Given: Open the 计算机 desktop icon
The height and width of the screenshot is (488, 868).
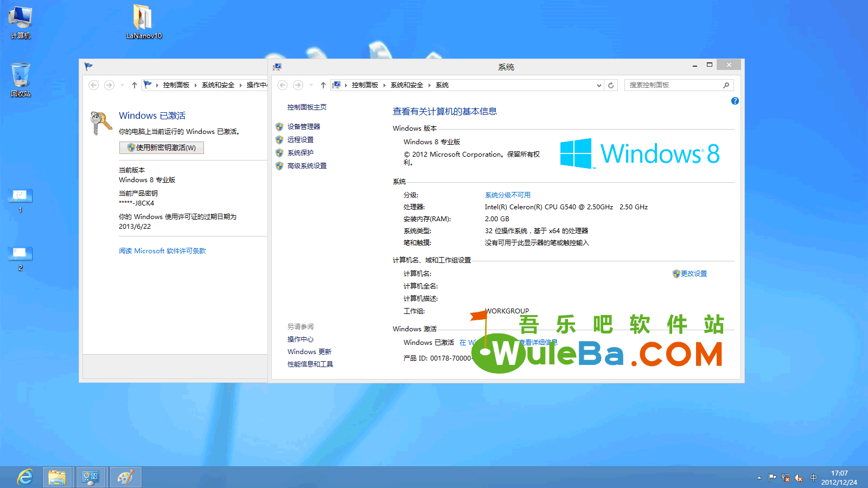Looking at the screenshot, I should click(21, 22).
